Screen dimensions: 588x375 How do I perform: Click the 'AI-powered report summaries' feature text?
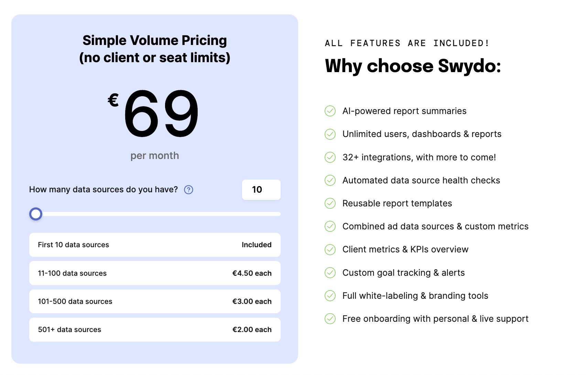404,111
